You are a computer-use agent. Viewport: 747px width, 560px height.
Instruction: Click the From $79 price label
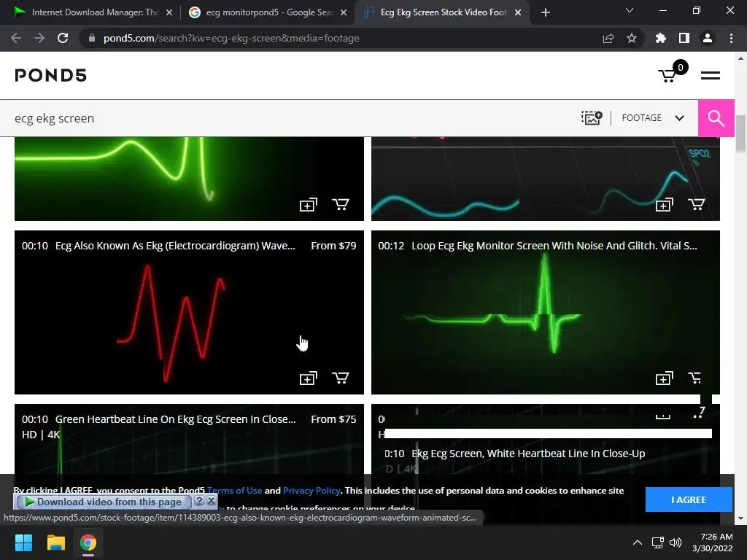[333, 246]
